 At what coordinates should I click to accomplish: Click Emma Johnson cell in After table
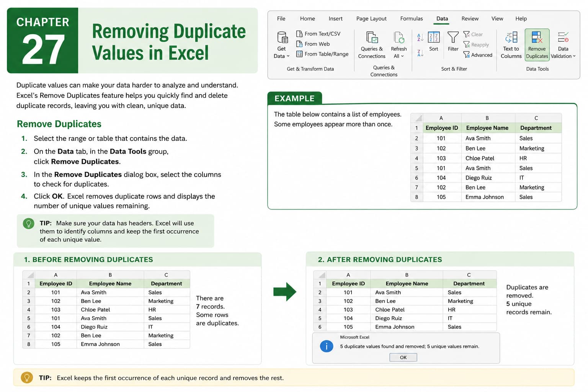(x=407, y=327)
